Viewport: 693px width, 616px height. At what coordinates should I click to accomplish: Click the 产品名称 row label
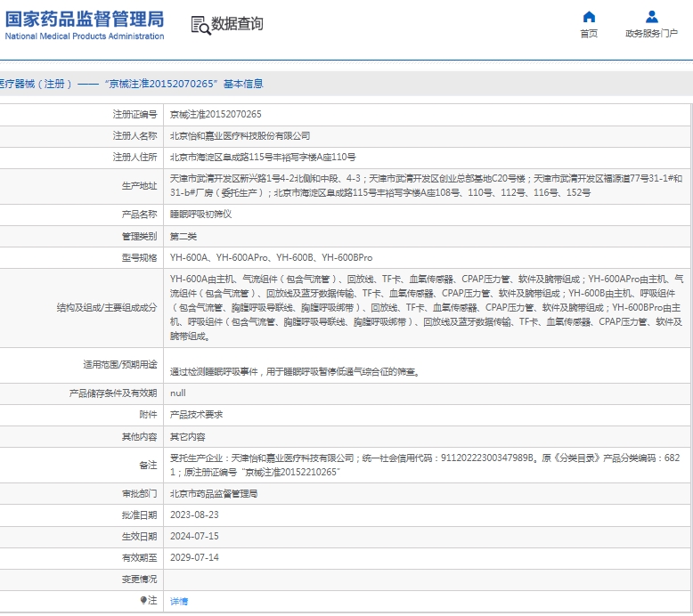139,215
